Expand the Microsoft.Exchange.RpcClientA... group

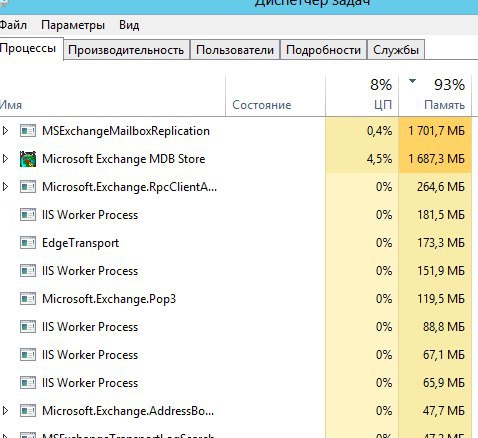(x=5, y=187)
